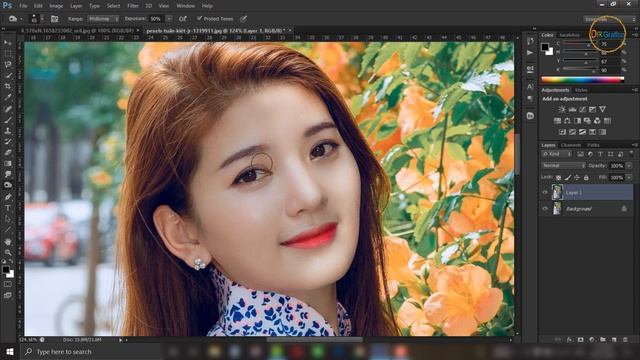The width and height of the screenshot is (640, 360).
Task: Add a Color Balance adjustment
Action: tap(567, 121)
